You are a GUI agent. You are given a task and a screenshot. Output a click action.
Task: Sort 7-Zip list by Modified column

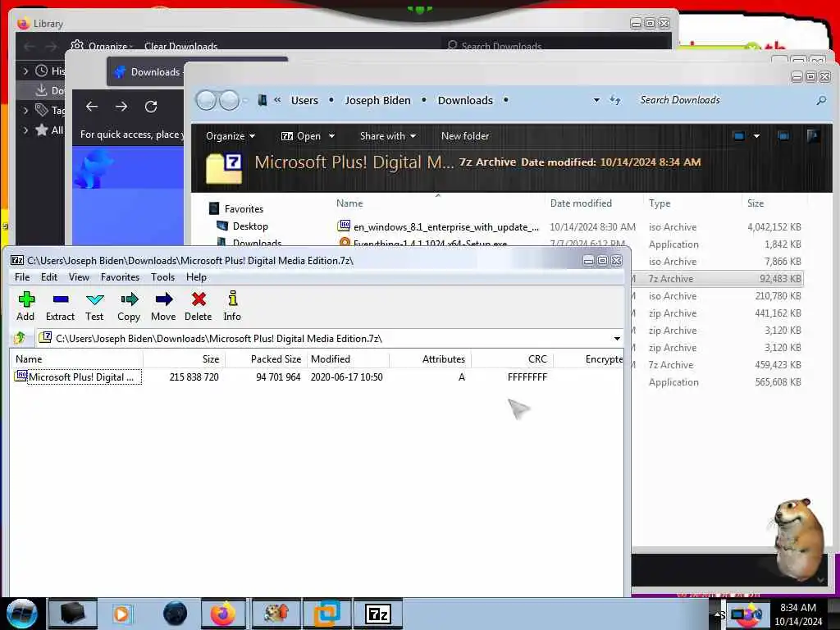(x=348, y=359)
